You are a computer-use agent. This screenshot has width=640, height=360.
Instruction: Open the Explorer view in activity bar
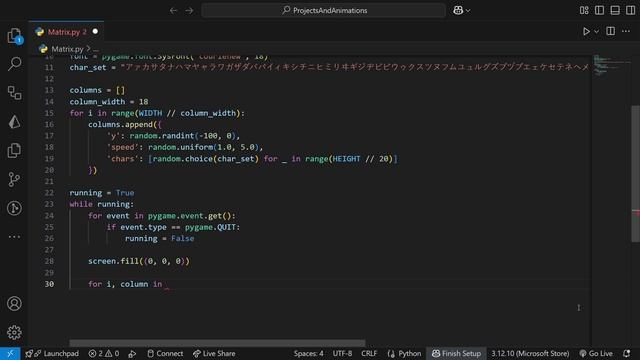tap(14, 36)
